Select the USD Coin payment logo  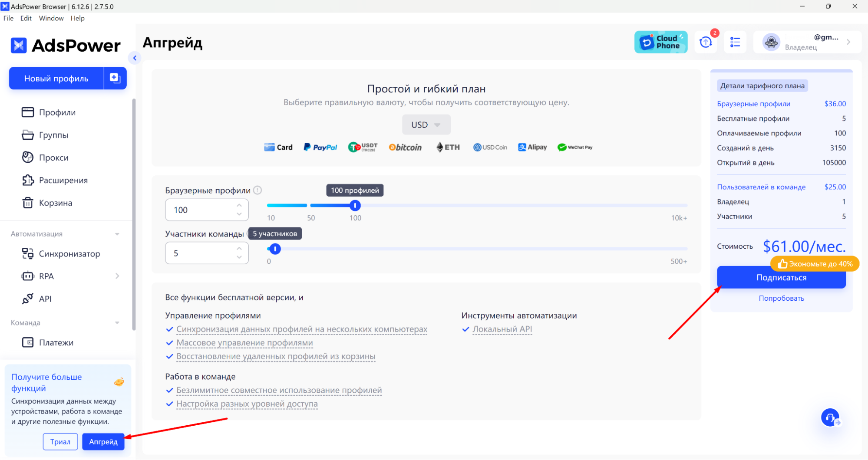[x=490, y=147]
